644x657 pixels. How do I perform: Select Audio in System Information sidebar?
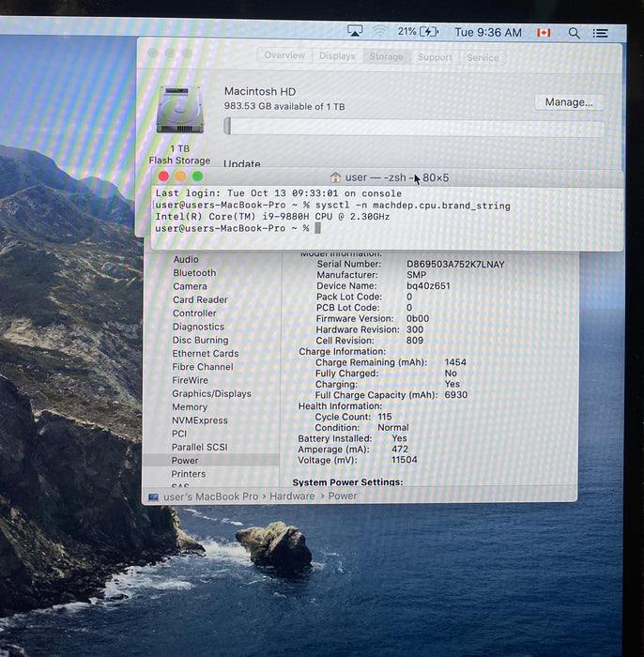(x=186, y=259)
